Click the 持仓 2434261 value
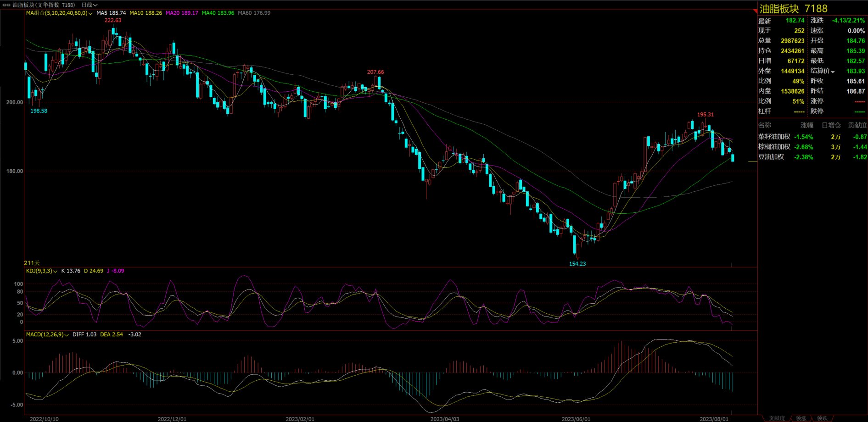This screenshot has height=422, width=868. point(793,51)
